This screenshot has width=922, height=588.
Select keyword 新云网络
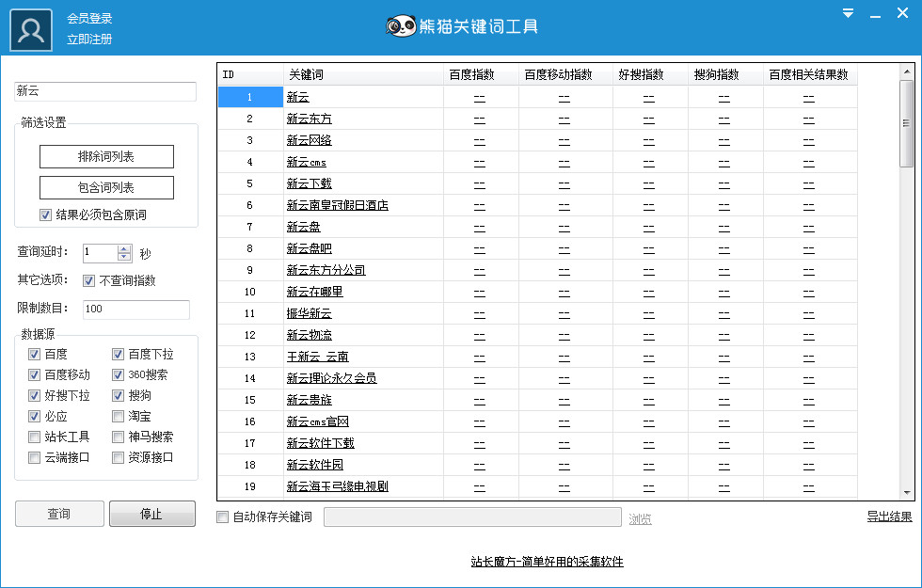[310, 140]
